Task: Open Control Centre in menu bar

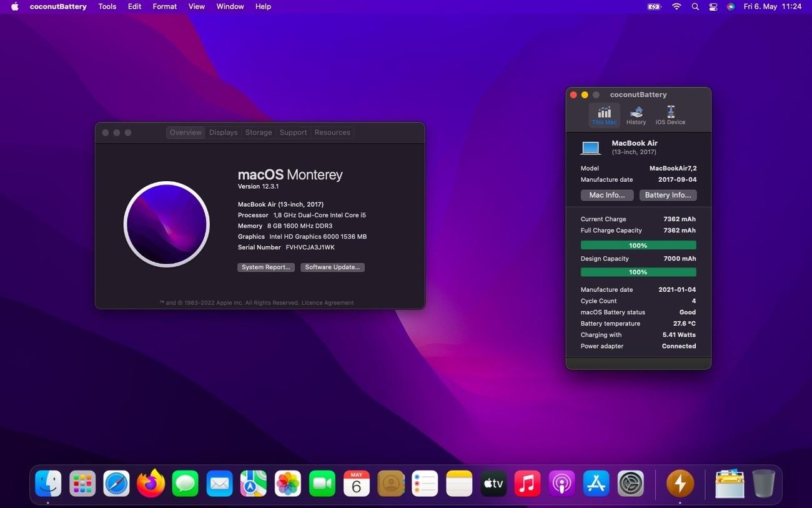Action: (713, 6)
